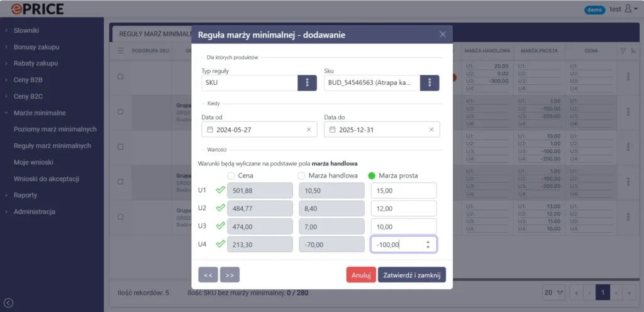This screenshot has width=644, height=312.
Task: Expand the Raporty sidebar section
Action: (x=25, y=195)
